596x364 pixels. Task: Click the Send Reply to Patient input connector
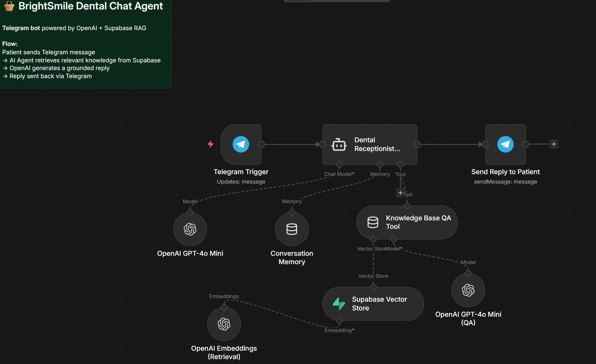[485, 144]
